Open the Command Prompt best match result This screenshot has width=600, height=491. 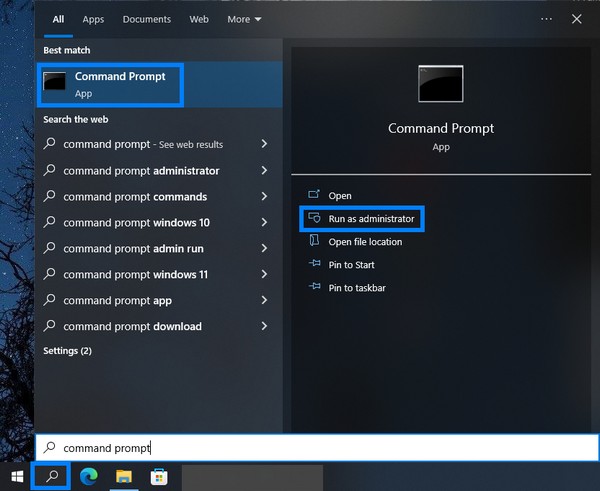pyautogui.click(x=160, y=85)
